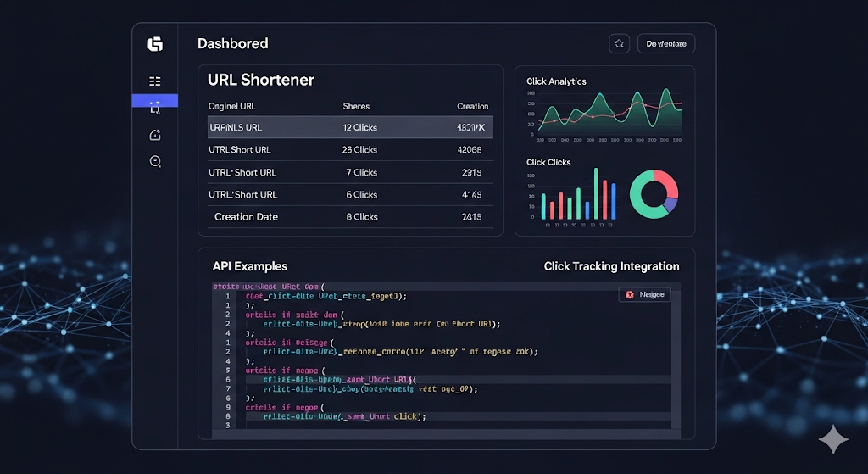Screen dimensions: 868x474
Task: Click the tallest green bar in bar chart
Action: (596, 194)
